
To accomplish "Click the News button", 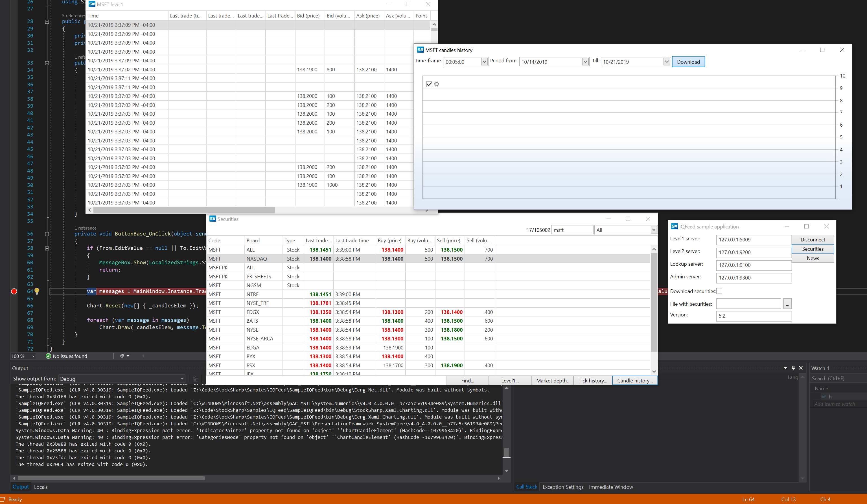I will [x=813, y=258].
